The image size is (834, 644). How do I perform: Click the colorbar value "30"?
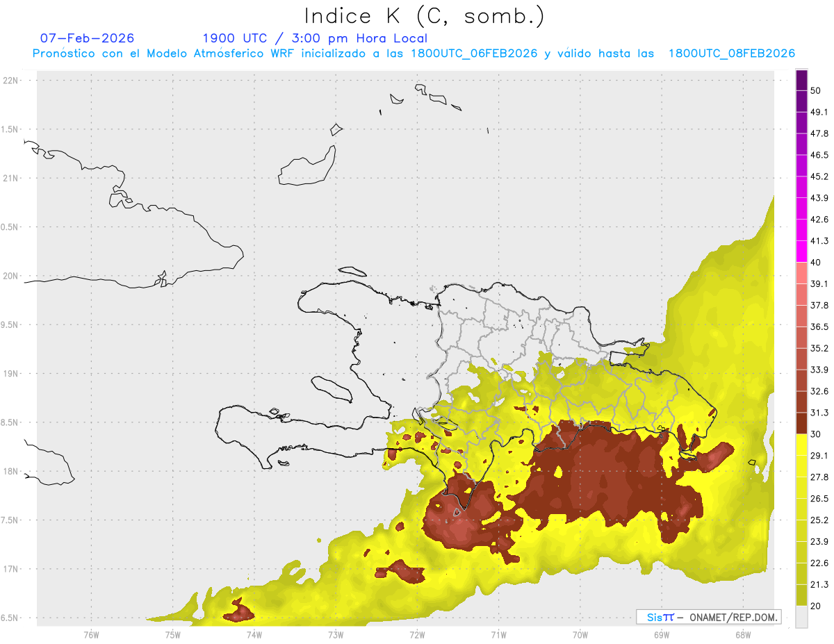pos(816,434)
